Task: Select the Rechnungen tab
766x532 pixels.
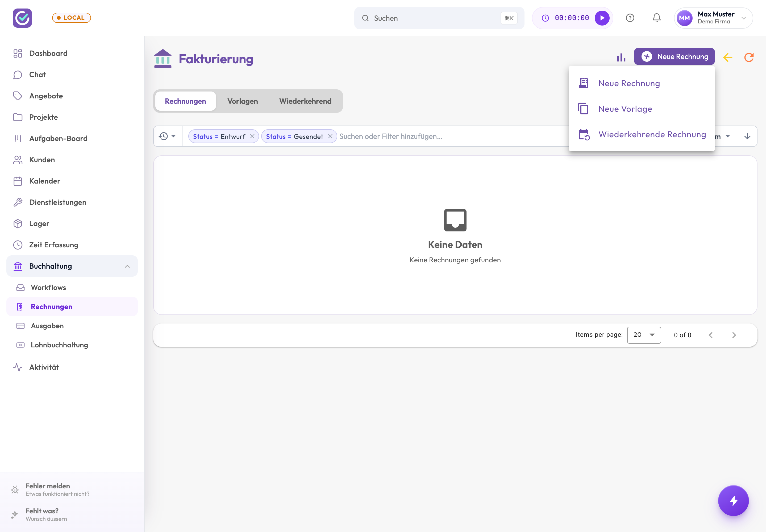Action: 185,101
